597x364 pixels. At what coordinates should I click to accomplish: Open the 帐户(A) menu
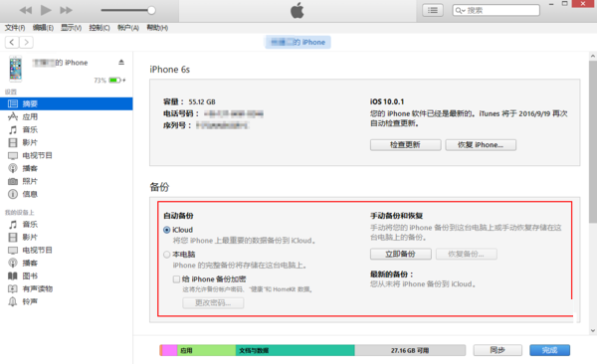128,28
